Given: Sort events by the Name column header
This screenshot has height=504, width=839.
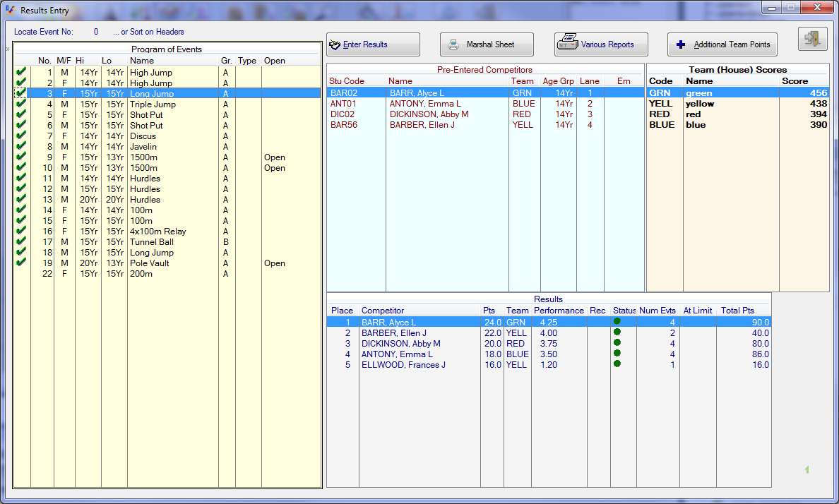Looking at the screenshot, I should pyautogui.click(x=141, y=61).
